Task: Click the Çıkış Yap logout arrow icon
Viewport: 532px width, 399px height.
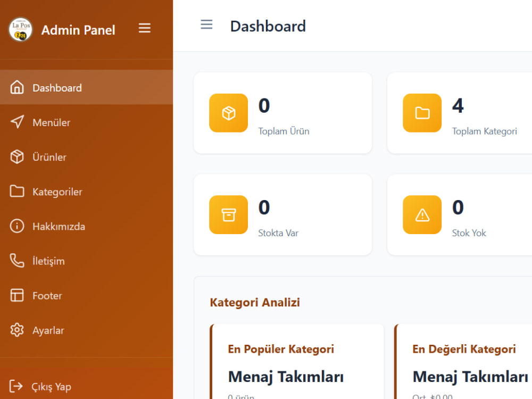Action: point(16,386)
